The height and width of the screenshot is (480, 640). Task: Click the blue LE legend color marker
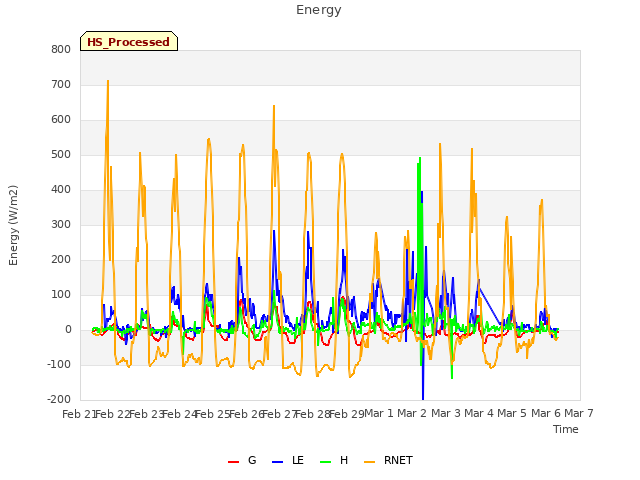pos(277,462)
